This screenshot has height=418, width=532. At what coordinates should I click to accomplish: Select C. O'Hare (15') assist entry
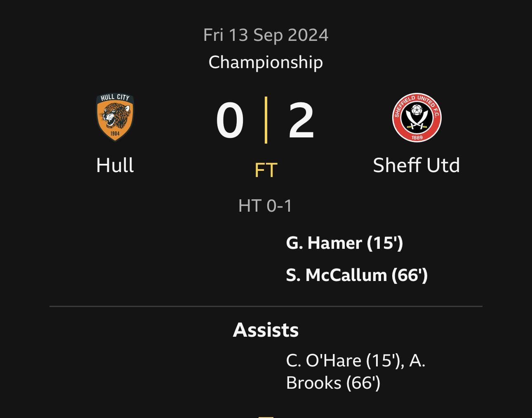pos(345,361)
